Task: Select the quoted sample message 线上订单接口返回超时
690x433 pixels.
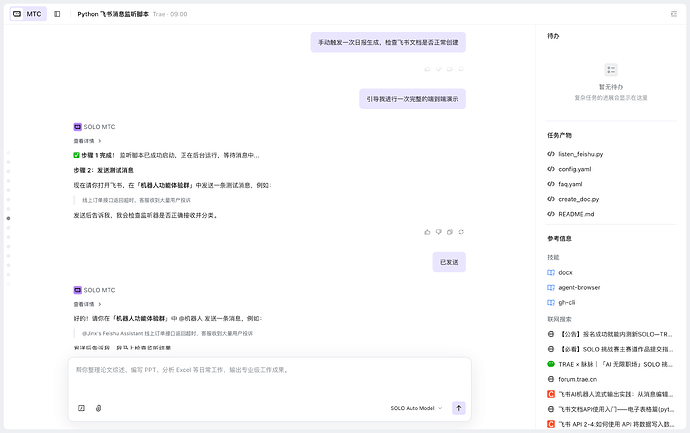Action: pos(136,200)
